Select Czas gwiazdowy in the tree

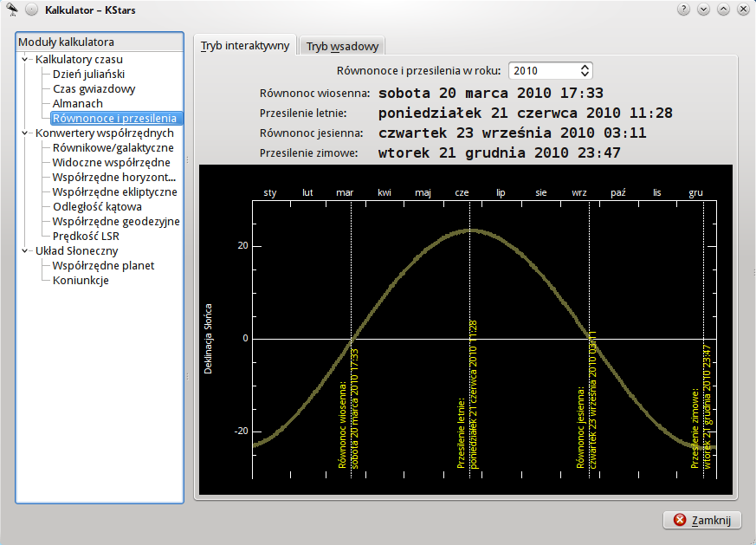[x=94, y=89]
